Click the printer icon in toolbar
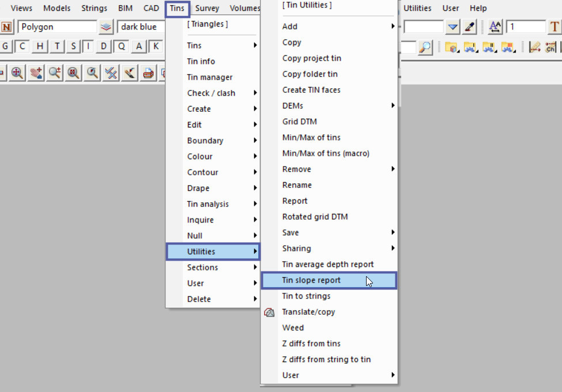 click(x=148, y=73)
